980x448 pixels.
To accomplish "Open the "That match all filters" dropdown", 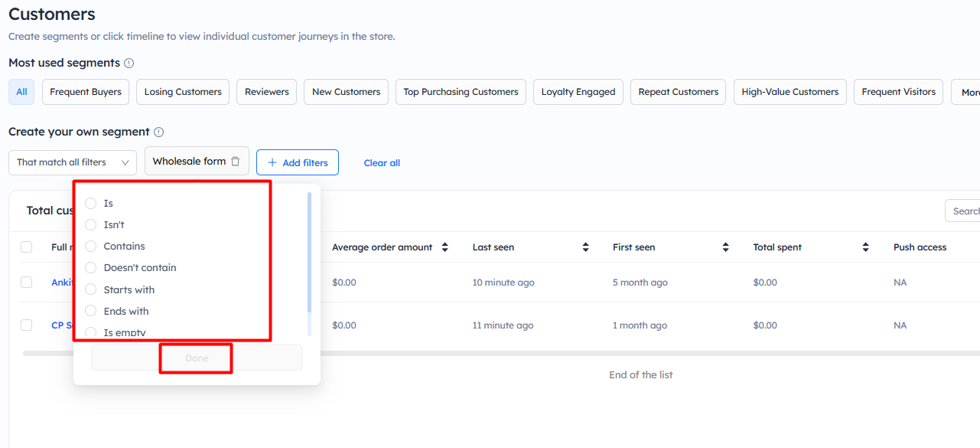I will coord(73,162).
